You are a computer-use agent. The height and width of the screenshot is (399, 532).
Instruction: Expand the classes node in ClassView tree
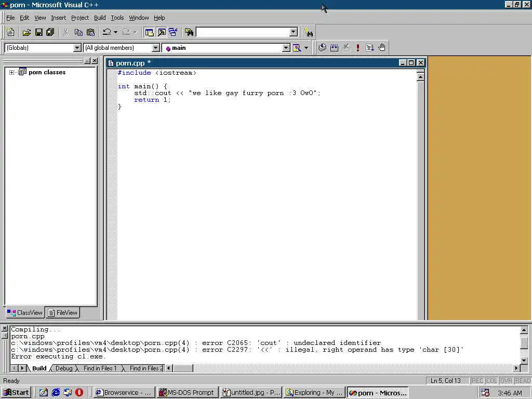(x=11, y=73)
